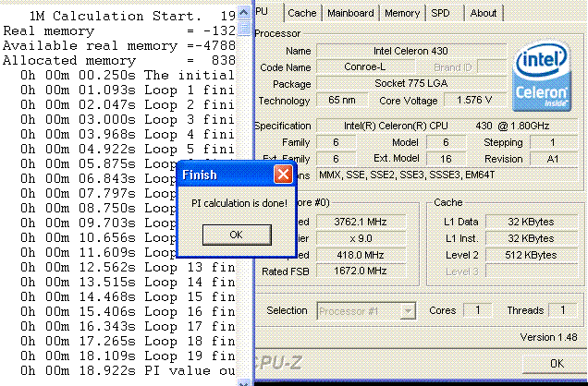Click the '18.109s Loop 19' log line
The image size is (588, 386).
tap(128, 356)
